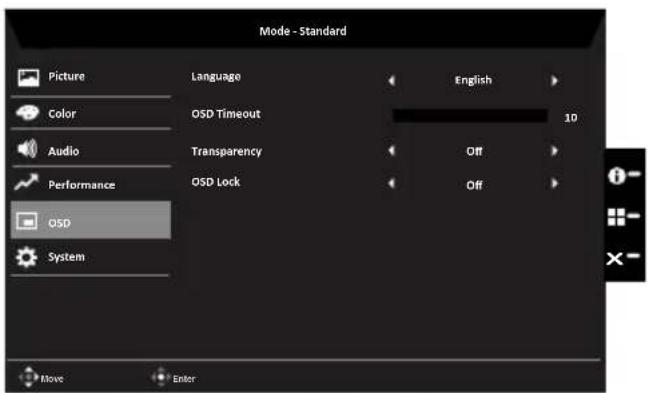Viewport: 648px width, 393px height.
Task: Select the OSD Timeout setting label
Action: click(226, 114)
